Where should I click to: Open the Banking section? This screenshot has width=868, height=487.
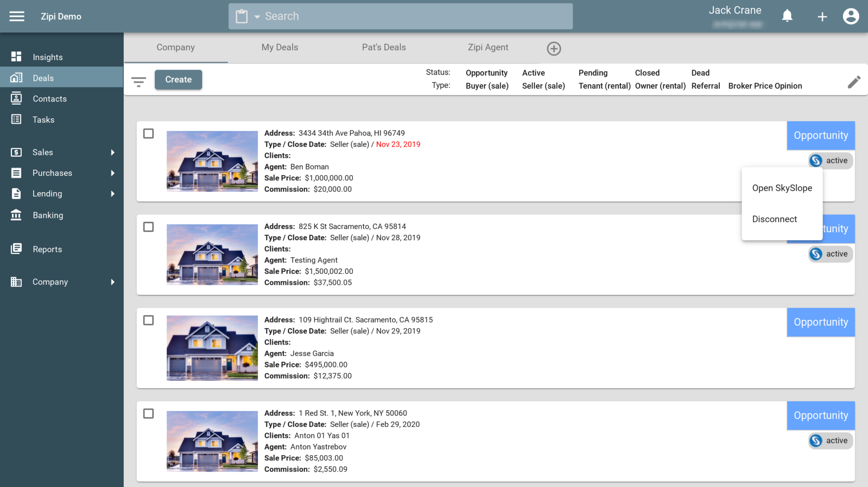48,215
